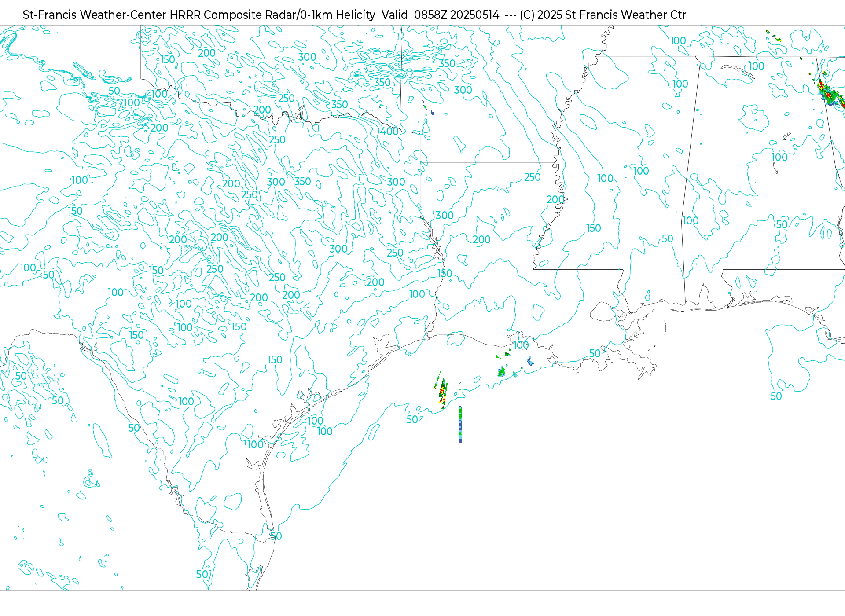Viewport: 845px width, 616px height.
Task: Click the vertical blue-green radar strip in the Gulf
Action: tap(460, 424)
